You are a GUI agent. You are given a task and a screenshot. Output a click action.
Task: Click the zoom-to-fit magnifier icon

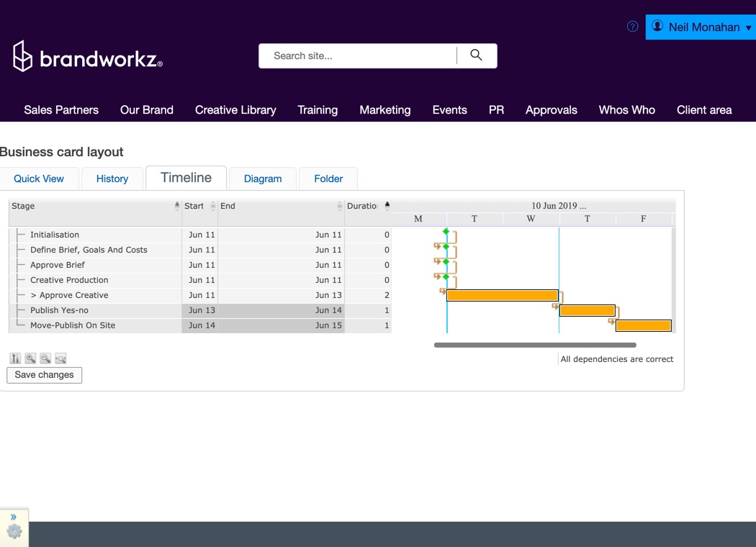click(60, 358)
